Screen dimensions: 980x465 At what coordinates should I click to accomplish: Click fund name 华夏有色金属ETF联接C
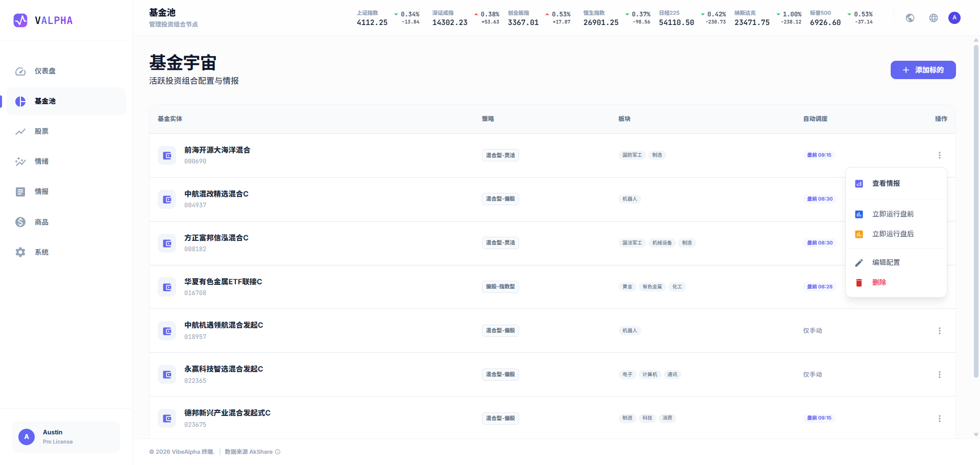coord(223,282)
